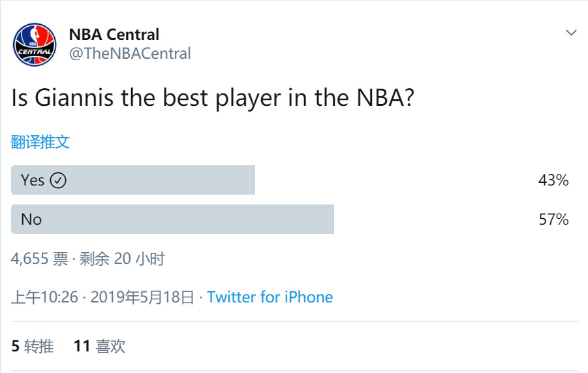This screenshot has height=373, width=588.
Task: Click the Yes option label text
Action: tap(32, 180)
